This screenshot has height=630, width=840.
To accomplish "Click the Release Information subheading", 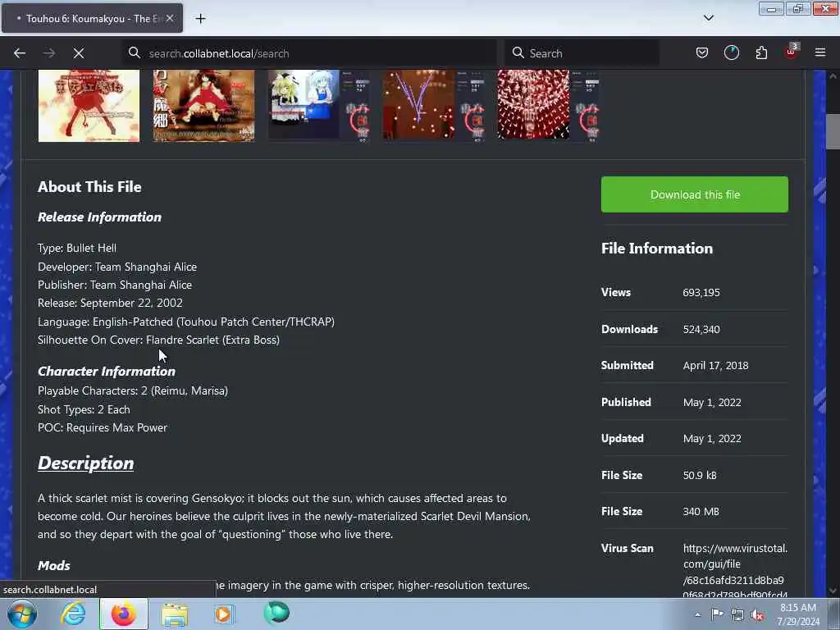I will pyautogui.click(x=99, y=217).
